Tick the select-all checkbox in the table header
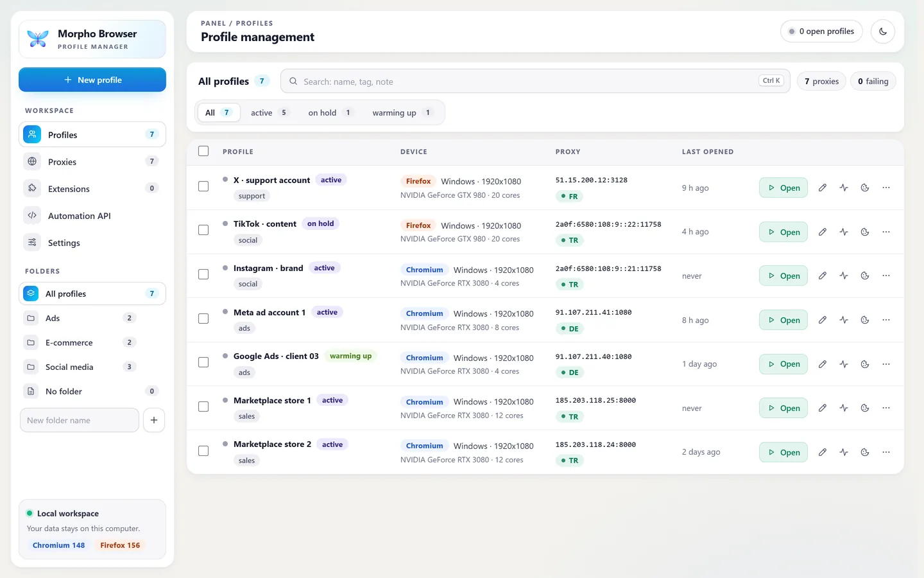The width and height of the screenshot is (924, 578). tap(203, 151)
